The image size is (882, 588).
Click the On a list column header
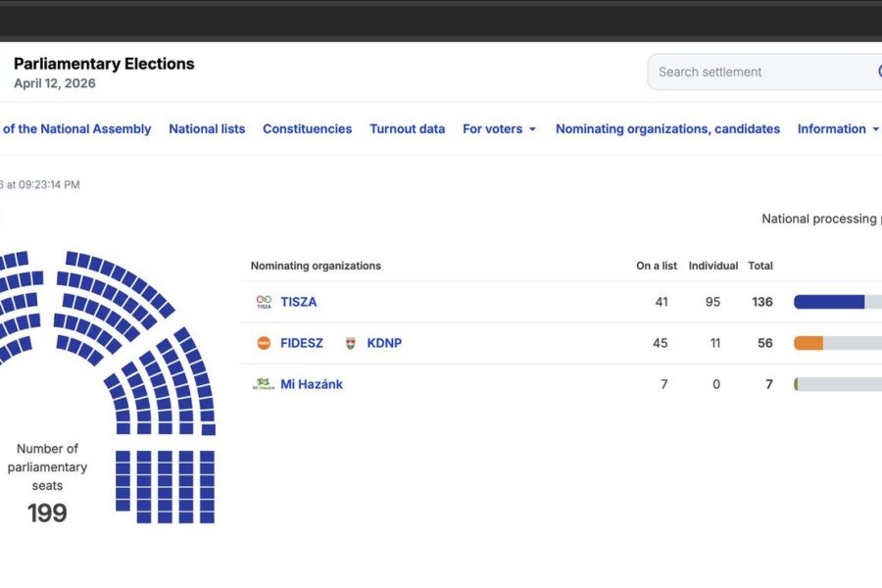coord(657,266)
